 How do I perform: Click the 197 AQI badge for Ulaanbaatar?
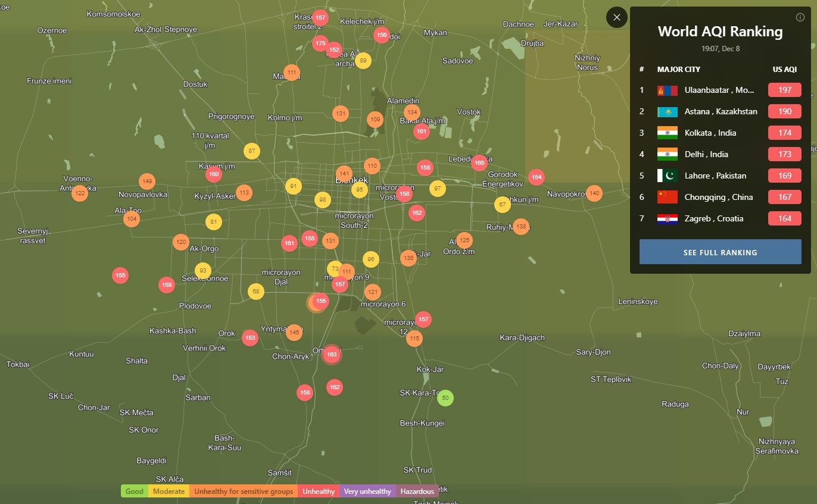[784, 90]
